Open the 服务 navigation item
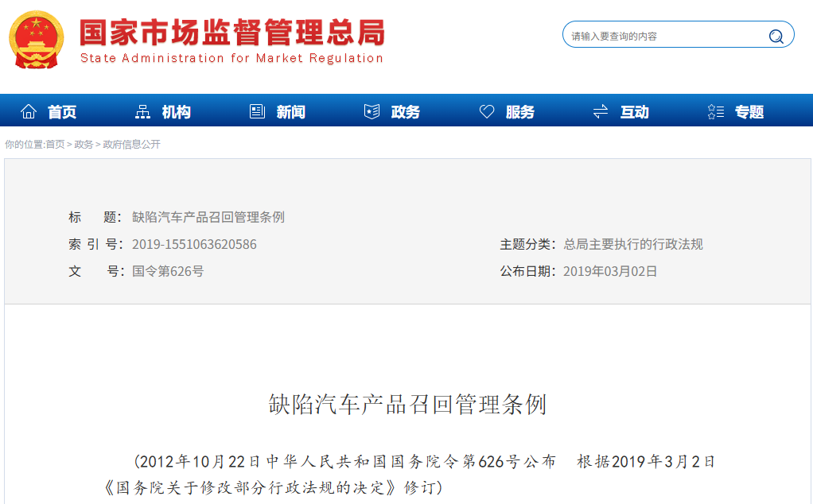This screenshot has width=813, height=504. tap(520, 112)
